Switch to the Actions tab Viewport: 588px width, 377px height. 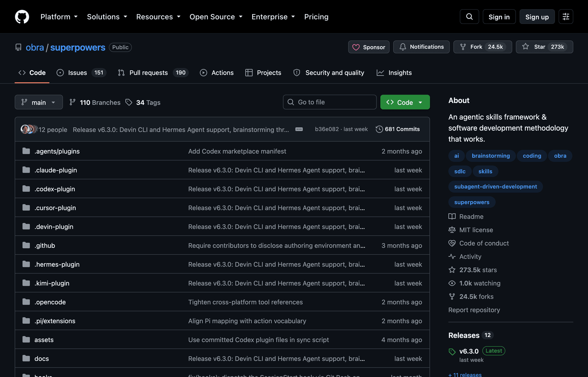217,73
